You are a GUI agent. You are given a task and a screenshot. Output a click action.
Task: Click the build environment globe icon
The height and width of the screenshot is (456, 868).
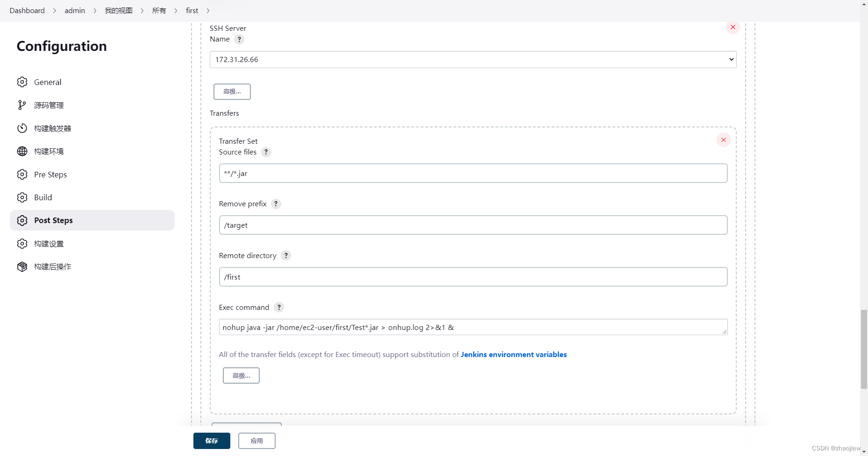tap(22, 151)
